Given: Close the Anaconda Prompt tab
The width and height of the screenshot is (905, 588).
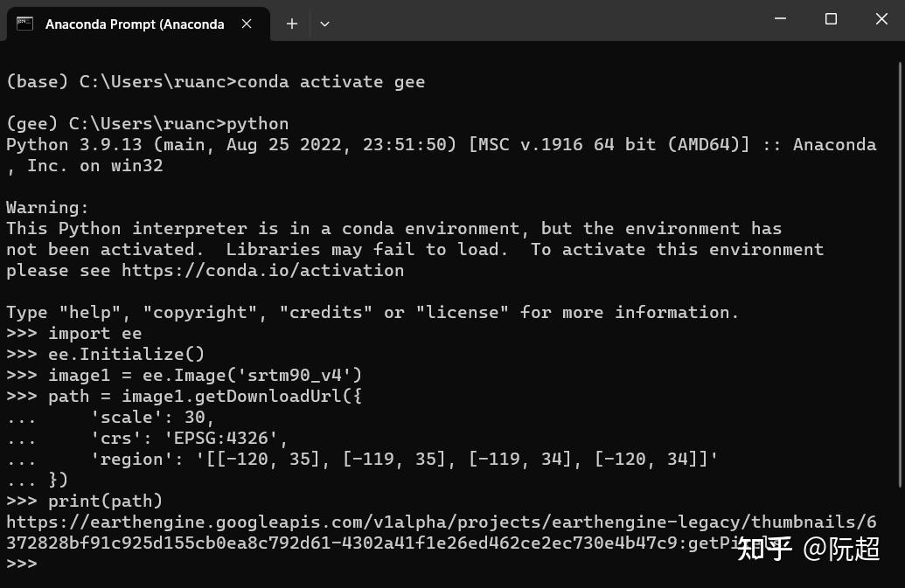Looking at the screenshot, I should tap(247, 24).
